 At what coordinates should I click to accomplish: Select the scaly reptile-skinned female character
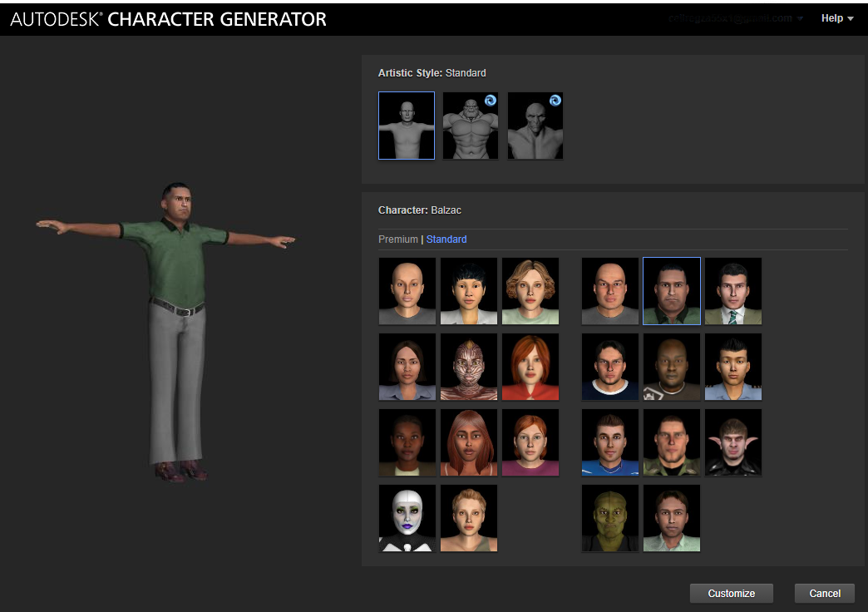coord(469,367)
